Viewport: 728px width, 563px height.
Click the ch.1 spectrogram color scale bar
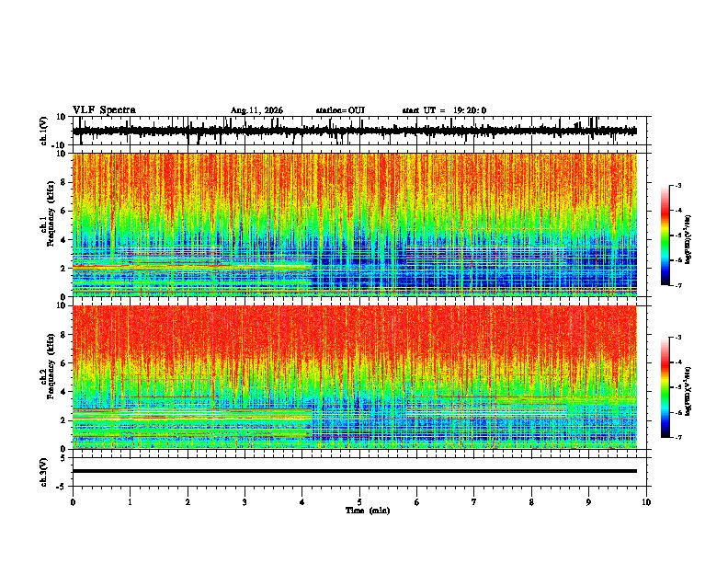(x=665, y=236)
